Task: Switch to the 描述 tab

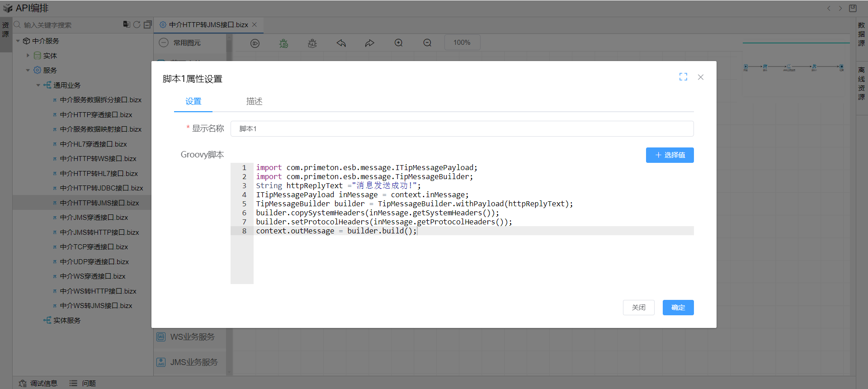Action: [254, 101]
